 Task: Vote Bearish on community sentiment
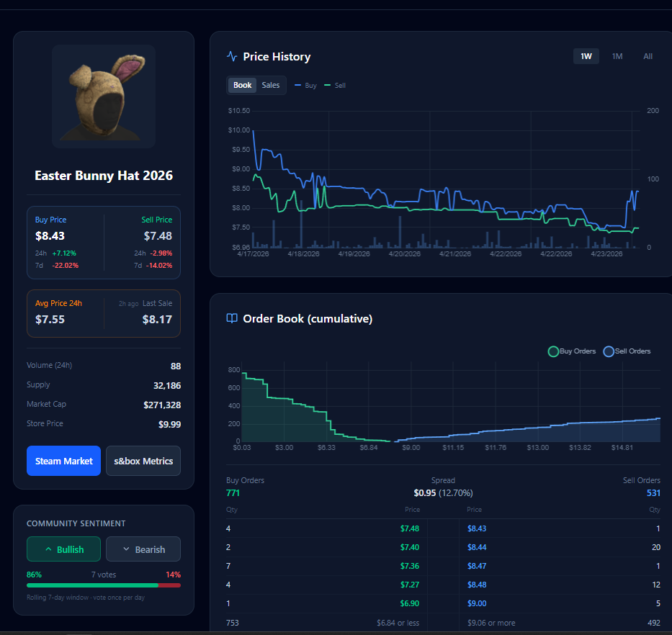tap(143, 549)
